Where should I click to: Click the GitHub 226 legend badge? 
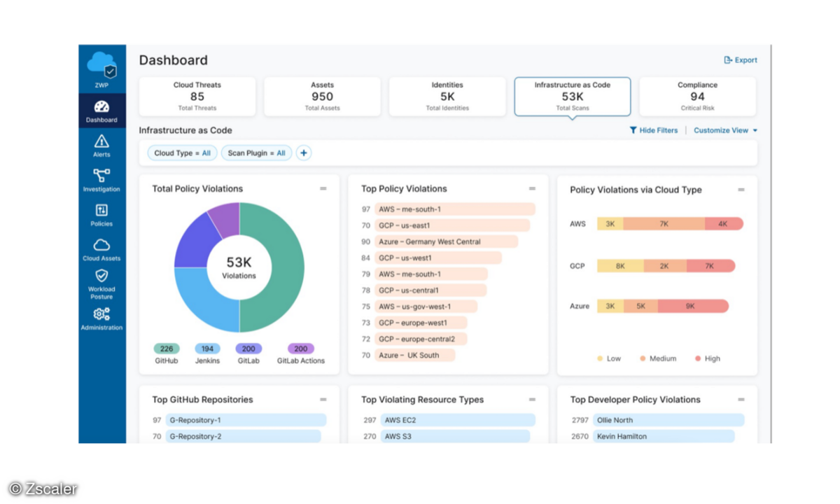(167, 349)
